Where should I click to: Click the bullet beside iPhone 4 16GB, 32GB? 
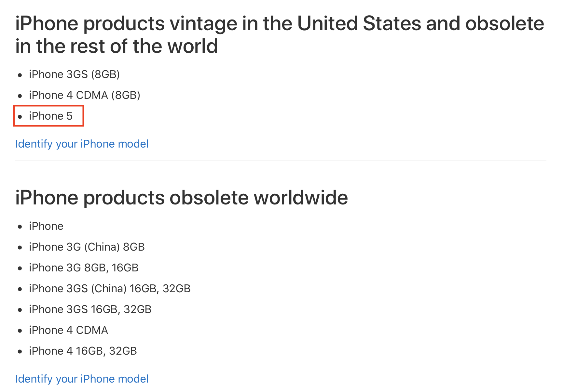coord(20,352)
